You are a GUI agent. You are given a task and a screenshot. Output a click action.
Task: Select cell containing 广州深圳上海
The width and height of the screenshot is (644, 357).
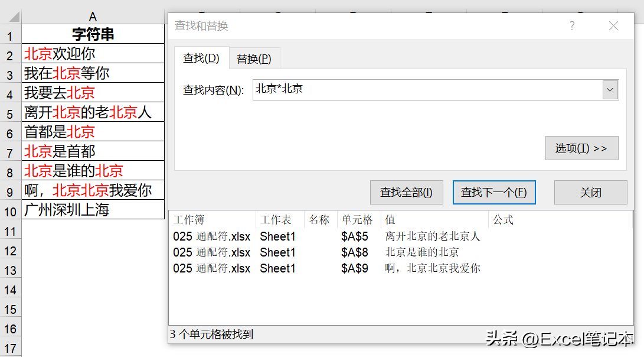coord(93,209)
